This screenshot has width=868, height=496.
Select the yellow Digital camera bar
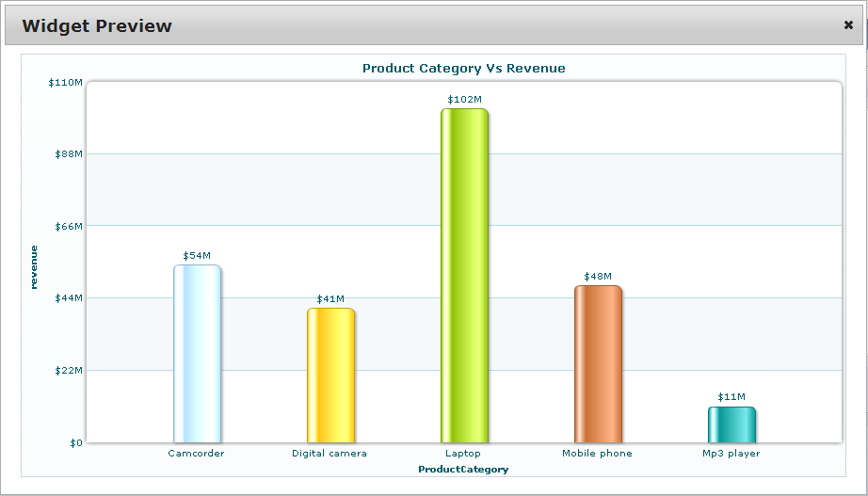[330, 376]
